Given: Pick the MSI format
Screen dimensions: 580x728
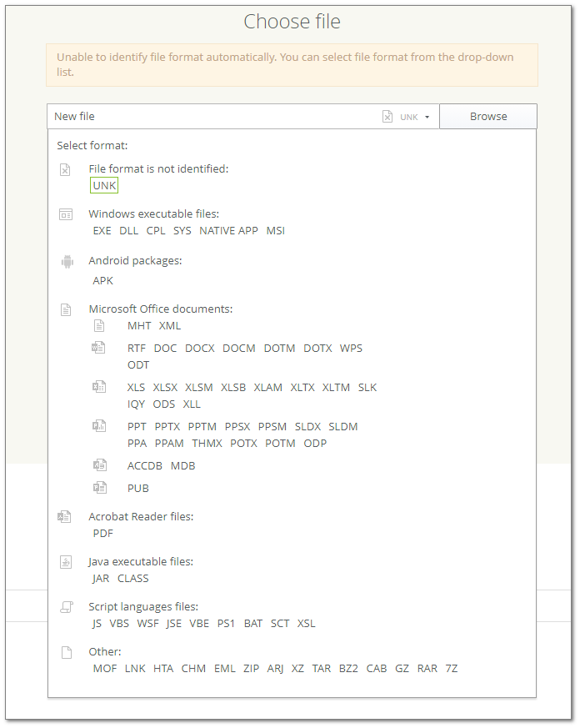Looking at the screenshot, I should (x=276, y=231).
